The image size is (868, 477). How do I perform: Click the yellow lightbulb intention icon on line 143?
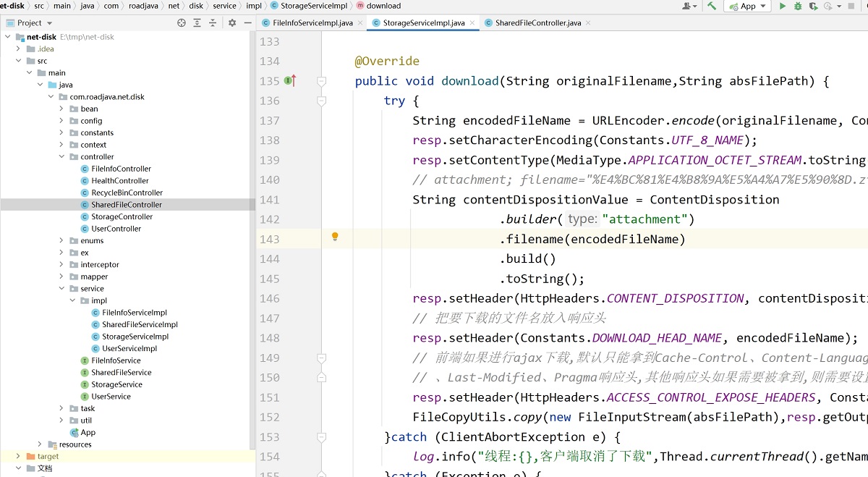[x=335, y=237]
